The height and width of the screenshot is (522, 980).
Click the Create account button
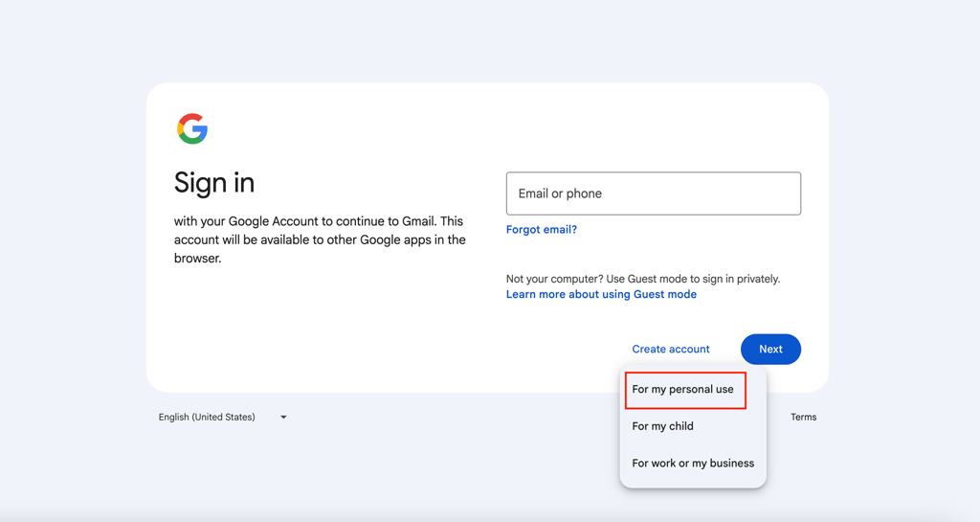click(x=671, y=349)
